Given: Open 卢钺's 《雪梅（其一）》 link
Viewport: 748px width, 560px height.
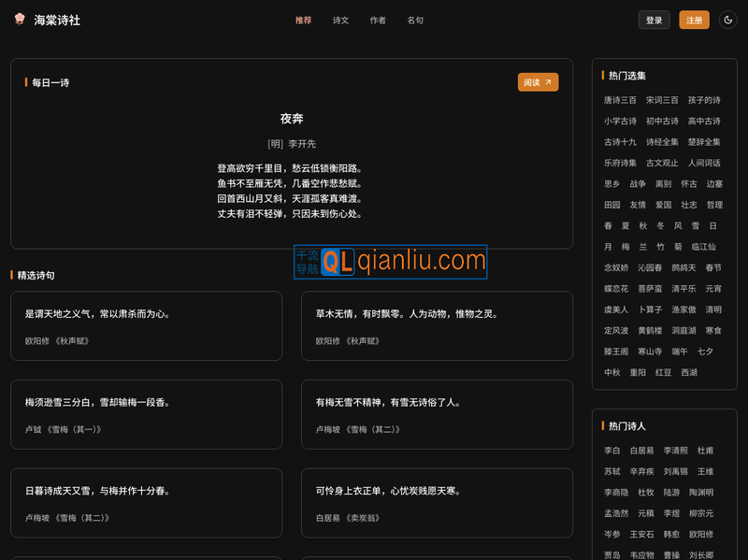Looking at the screenshot, I should [75, 429].
